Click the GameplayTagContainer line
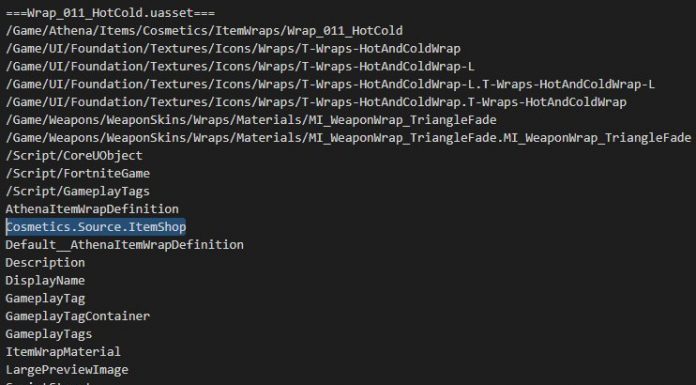The width and height of the screenshot is (696, 385). (78, 316)
